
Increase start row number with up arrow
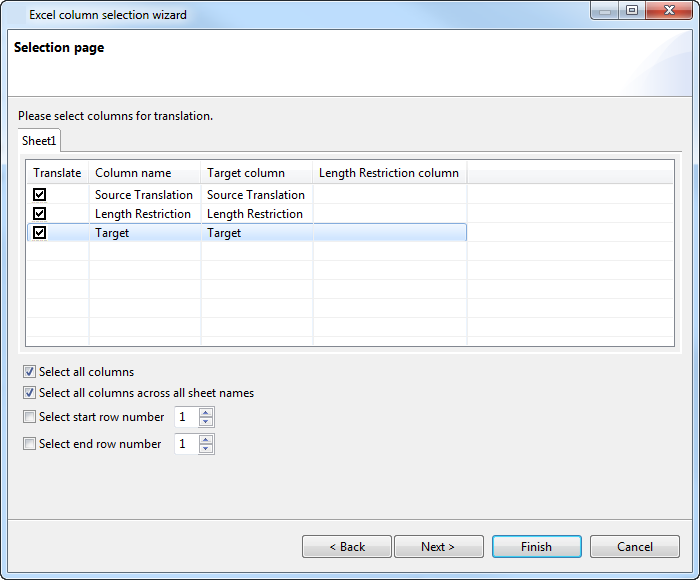point(205,412)
